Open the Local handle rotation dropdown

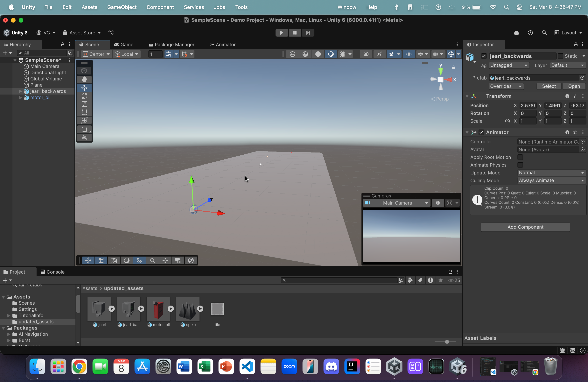pos(127,54)
